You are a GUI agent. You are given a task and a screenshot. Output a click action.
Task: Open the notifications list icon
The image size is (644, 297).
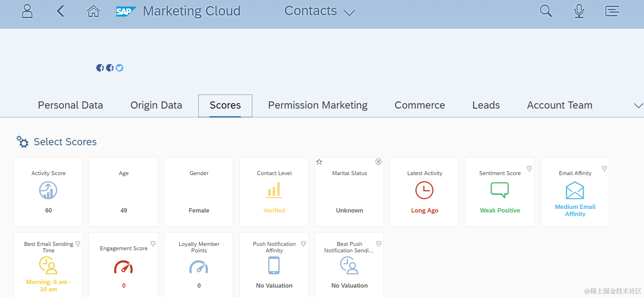(x=612, y=11)
